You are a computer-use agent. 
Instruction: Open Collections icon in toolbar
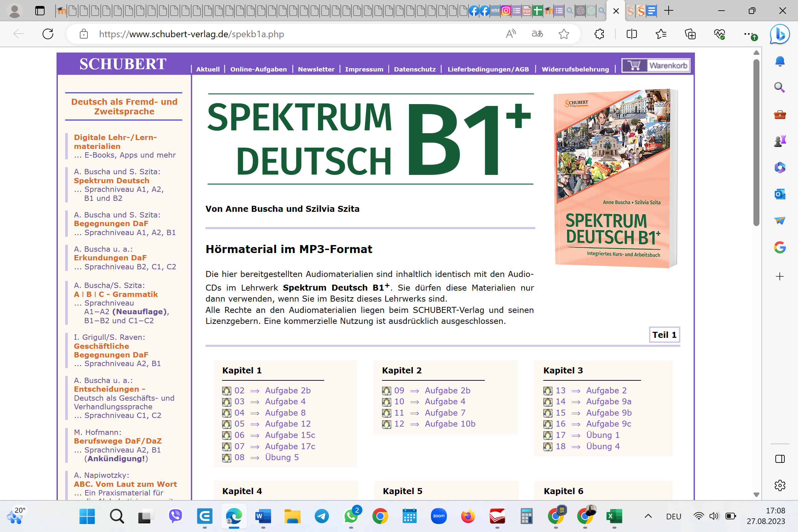pos(690,34)
